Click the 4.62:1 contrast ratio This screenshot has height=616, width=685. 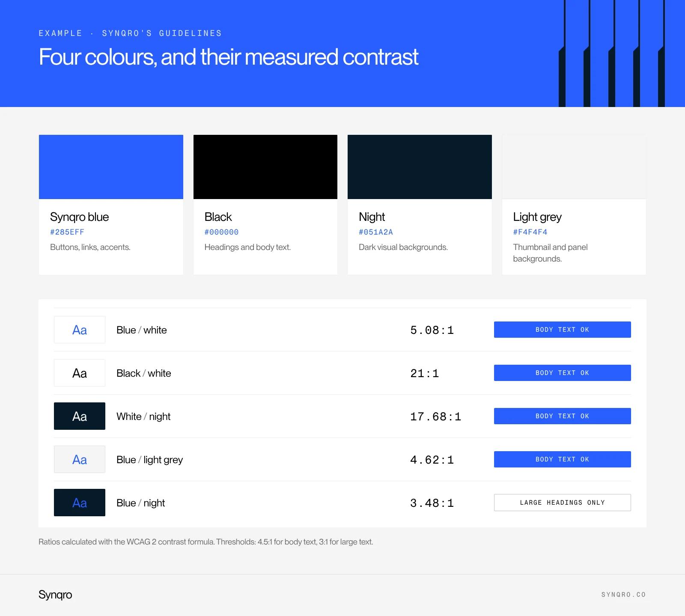tap(432, 460)
